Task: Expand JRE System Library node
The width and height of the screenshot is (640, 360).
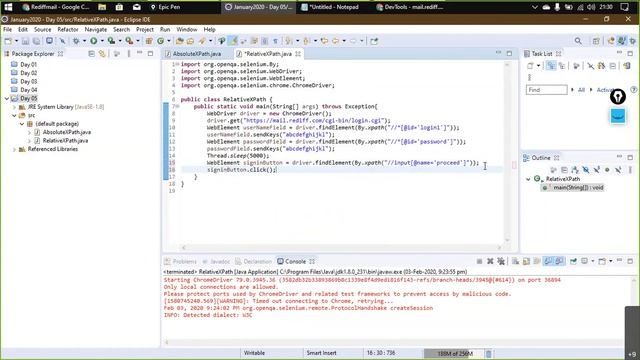Action: click(14, 107)
